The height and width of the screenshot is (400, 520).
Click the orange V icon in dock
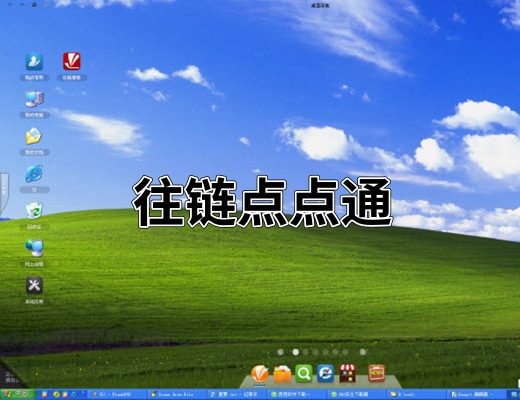pos(260,374)
